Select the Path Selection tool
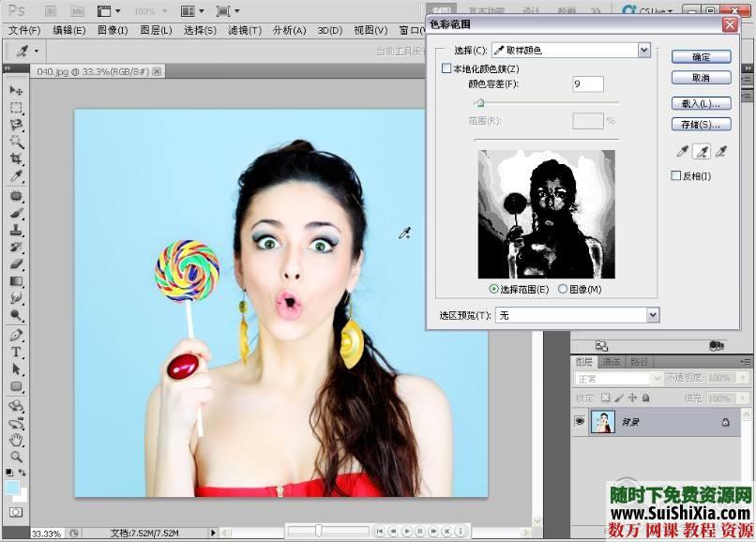756x542 pixels. coord(16,369)
